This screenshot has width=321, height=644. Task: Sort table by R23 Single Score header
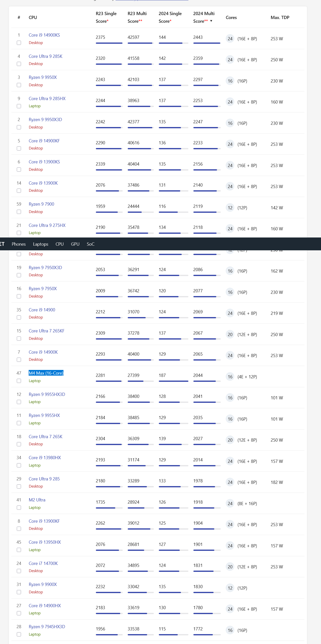106,17
